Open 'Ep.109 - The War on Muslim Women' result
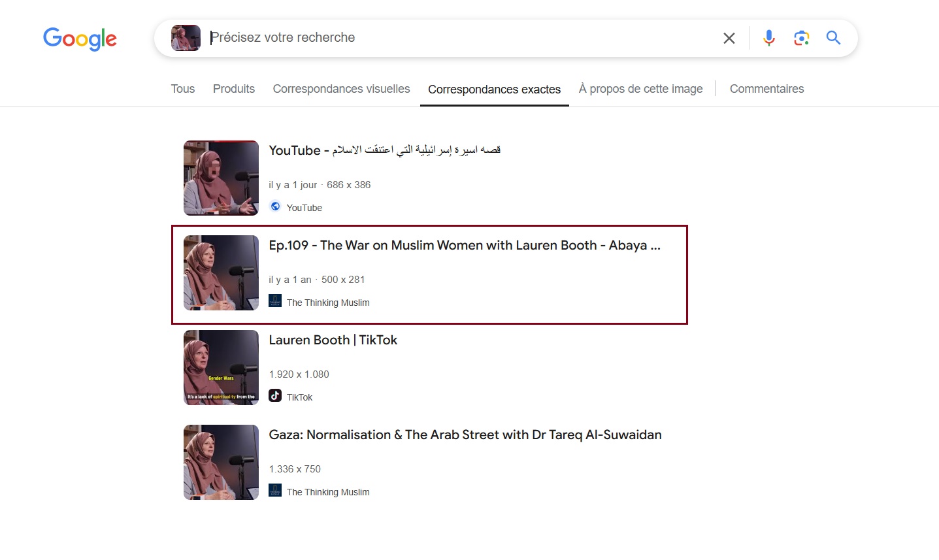The width and height of the screenshot is (939, 560). (x=465, y=245)
